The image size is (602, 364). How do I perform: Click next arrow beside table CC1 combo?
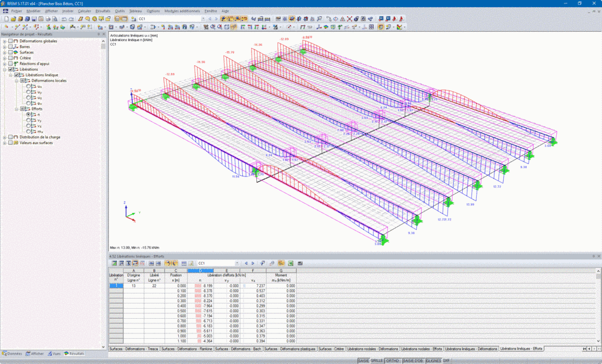[x=253, y=263]
